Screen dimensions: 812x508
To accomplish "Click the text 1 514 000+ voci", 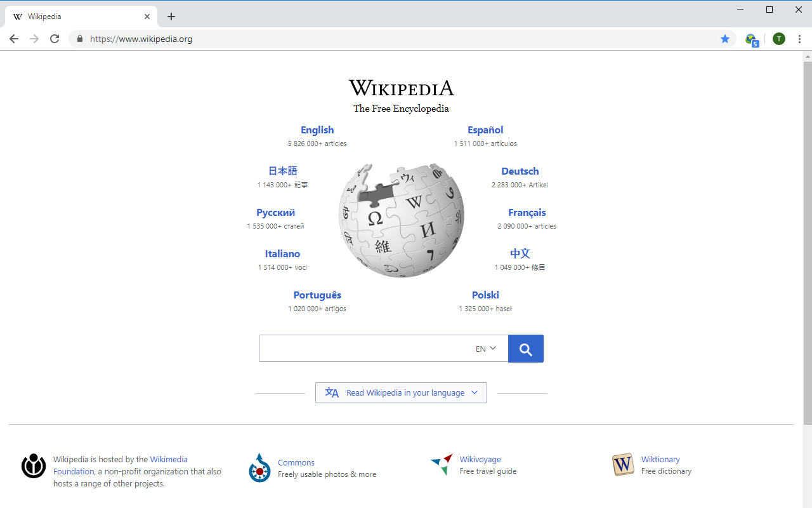I will (x=282, y=267).
